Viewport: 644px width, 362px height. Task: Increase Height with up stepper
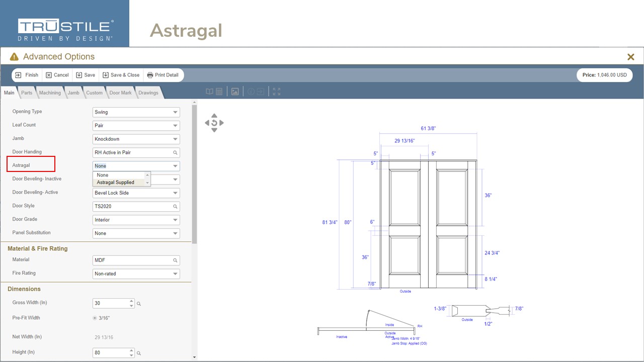(x=132, y=350)
